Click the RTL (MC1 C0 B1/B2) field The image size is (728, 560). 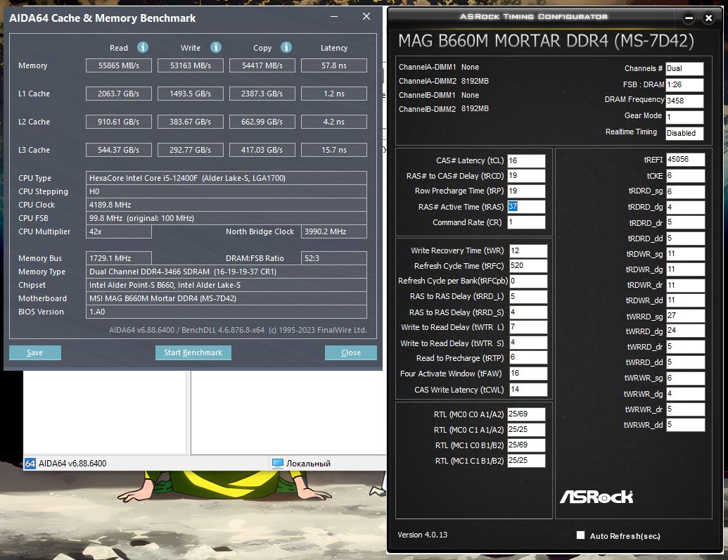click(x=526, y=445)
